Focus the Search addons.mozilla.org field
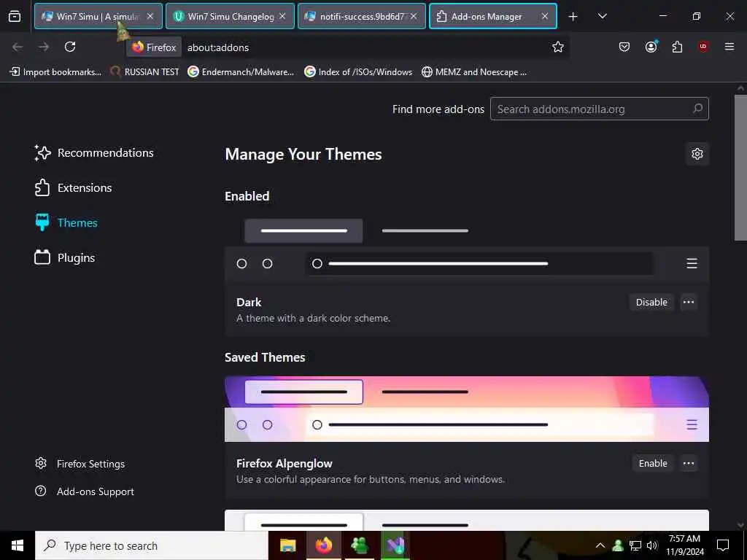 (600, 109)
